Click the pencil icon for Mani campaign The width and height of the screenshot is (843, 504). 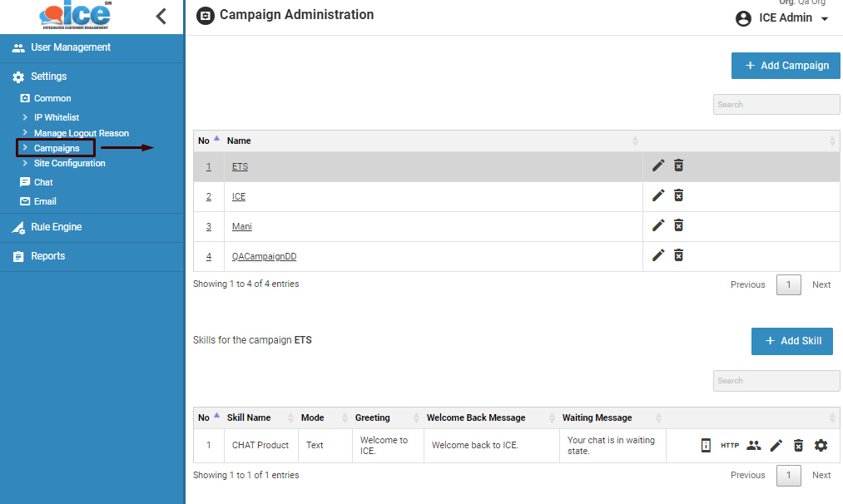click(658, 225)
